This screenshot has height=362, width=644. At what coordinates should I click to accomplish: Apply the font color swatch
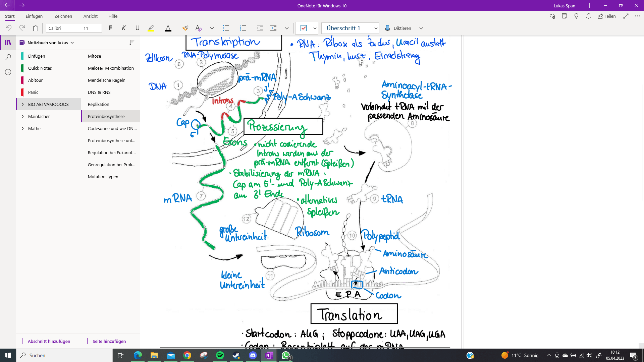point(168,28)
